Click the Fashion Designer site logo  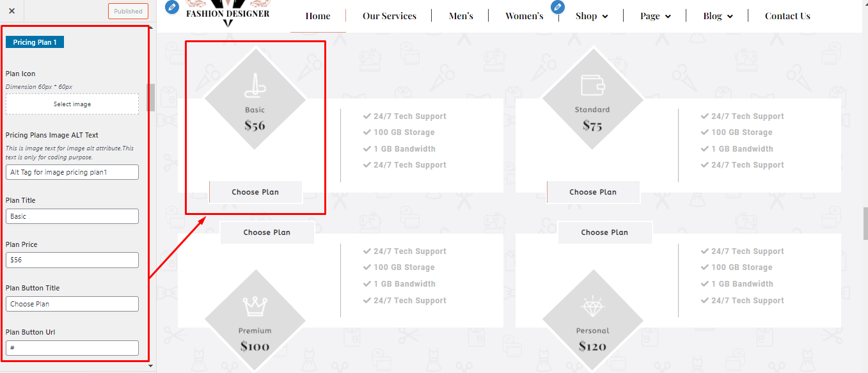[x=228, y=14]
